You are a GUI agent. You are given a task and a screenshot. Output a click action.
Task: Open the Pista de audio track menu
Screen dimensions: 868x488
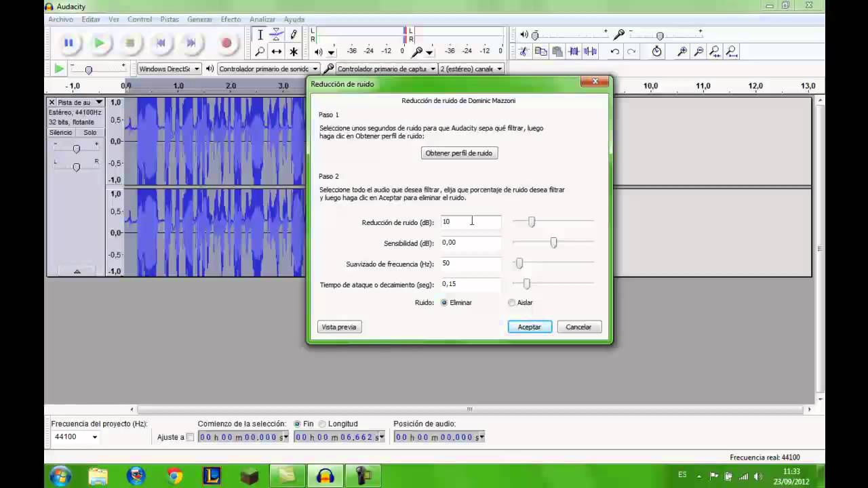tap(79, 102)
